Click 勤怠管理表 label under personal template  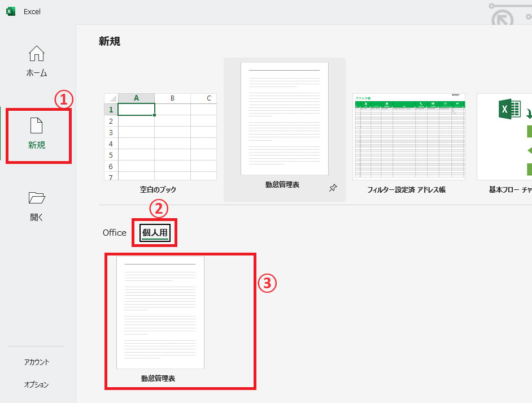(158, 378)
